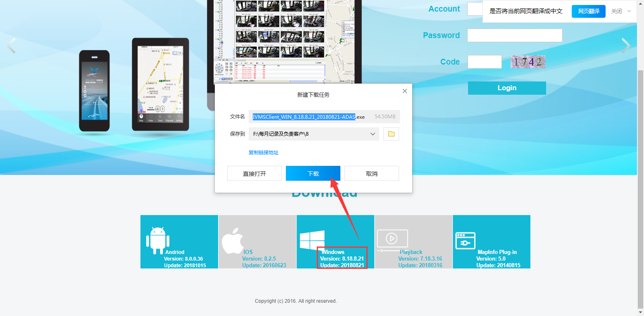Viewport: 644px width, 316px height.
Task: Click the tablet map preview image
Action: pyautogui.click(x=160, y=84)
